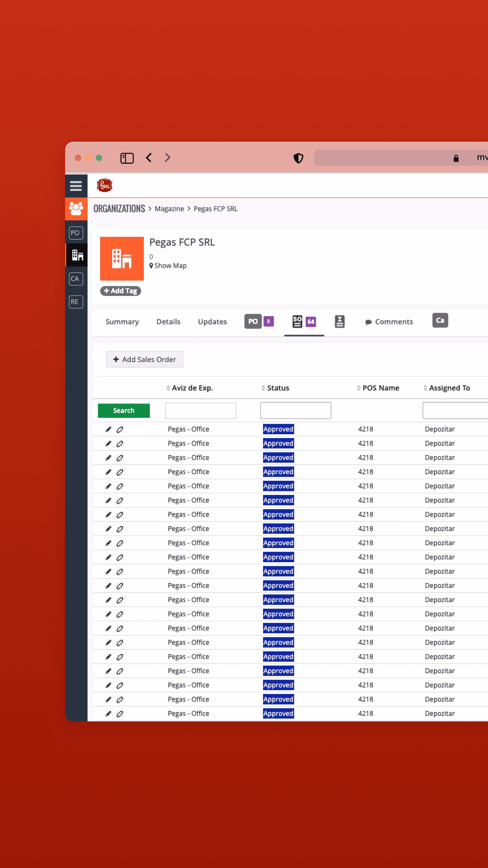The width and height of the screenshot is (488, 868).
Task: Add Tag to the organization
Action: pyautogui.click(x=121, y=291)
